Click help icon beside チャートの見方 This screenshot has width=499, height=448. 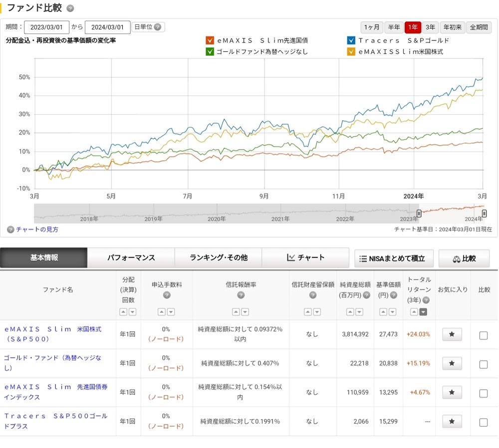pos(10,229)
